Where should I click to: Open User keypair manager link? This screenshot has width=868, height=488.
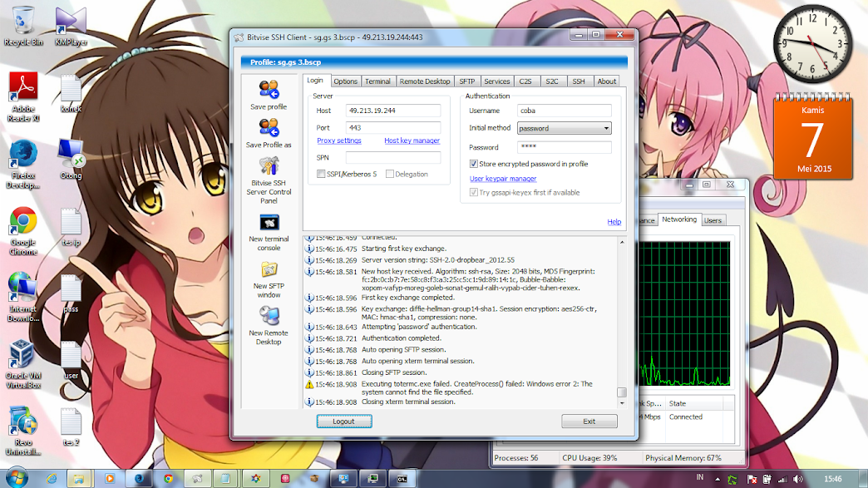tap(503, 179)
